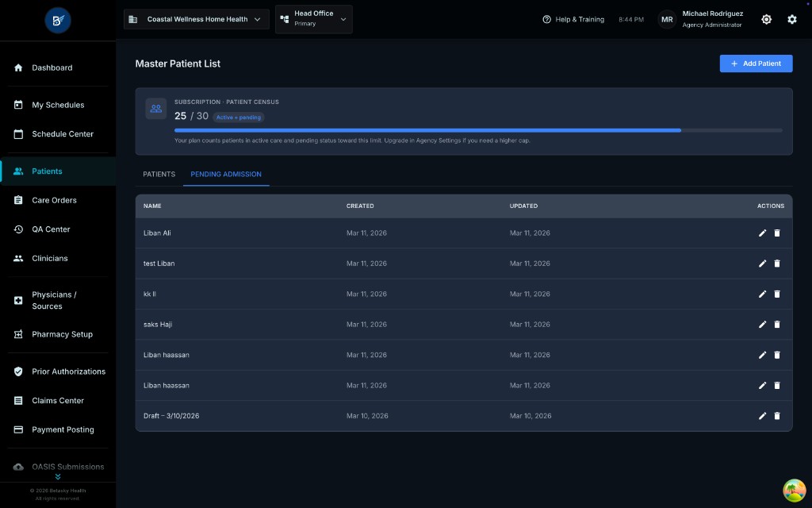Click the Betasky logo in sidebar
812x508 pixels.
tap(57, 20)
